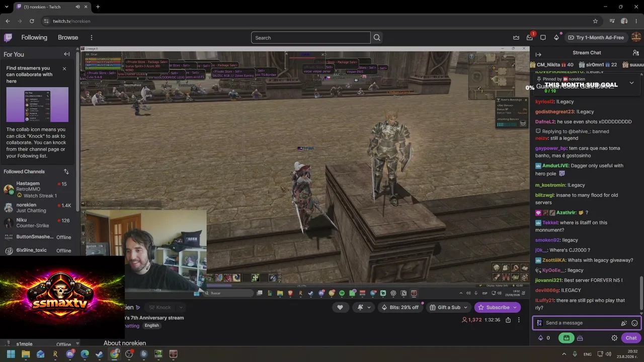Open ButtonSmasher offline channel in sidebar
This screenshot has height=362, width=644.
tap(38, 237)
